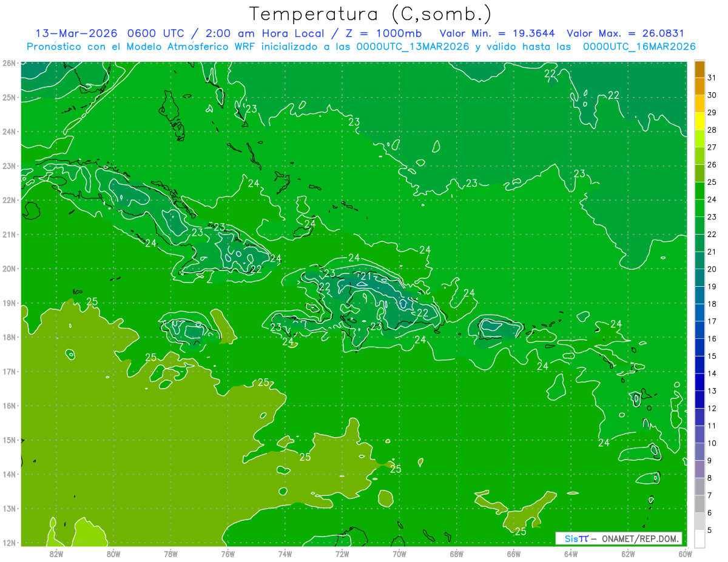Click the '24N' latitude axis label
Viewport: 728px width, 562px height.
point(9,132)
